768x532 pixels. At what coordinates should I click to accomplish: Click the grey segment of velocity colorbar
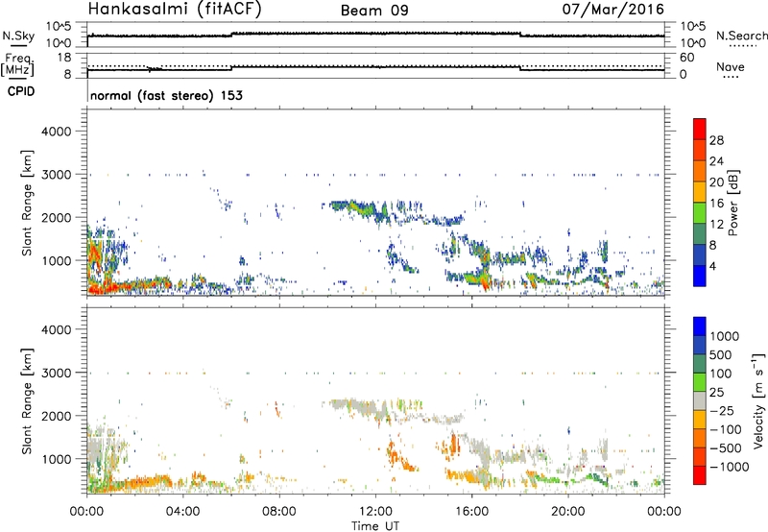(x=700, y=400)
